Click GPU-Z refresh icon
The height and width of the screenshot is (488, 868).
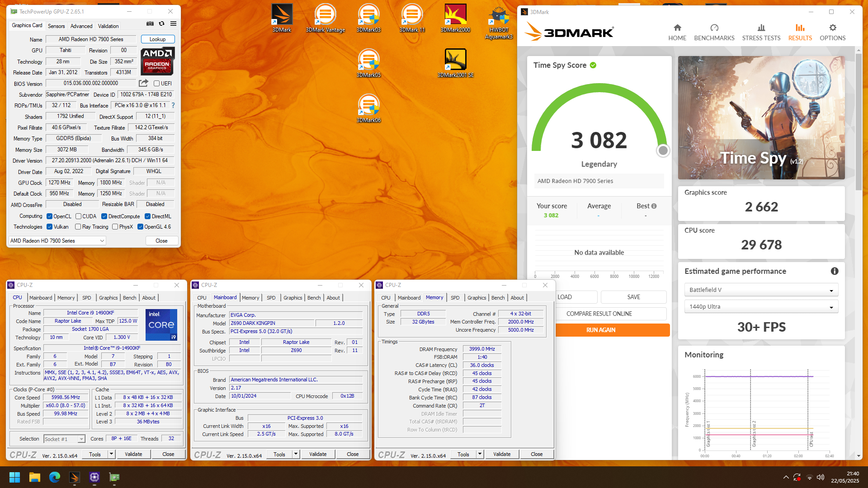pyautogui.click(x=161, y=23)
